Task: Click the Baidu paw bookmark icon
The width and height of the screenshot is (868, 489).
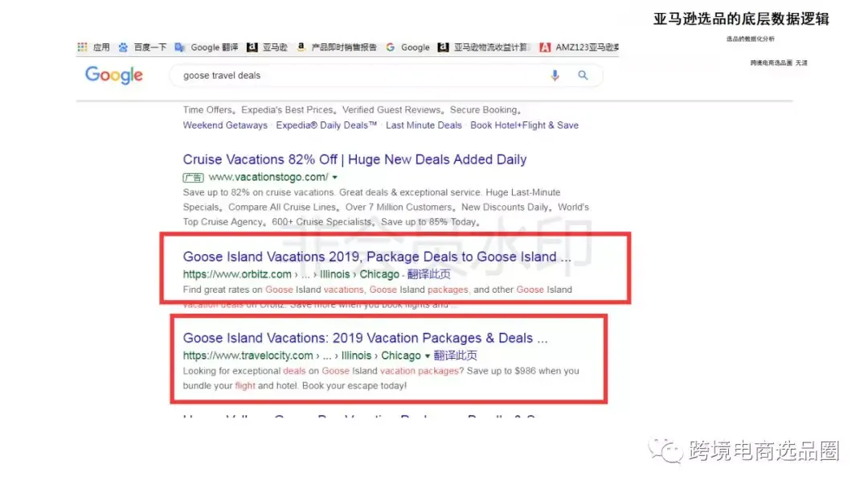Action: (123, 47)
